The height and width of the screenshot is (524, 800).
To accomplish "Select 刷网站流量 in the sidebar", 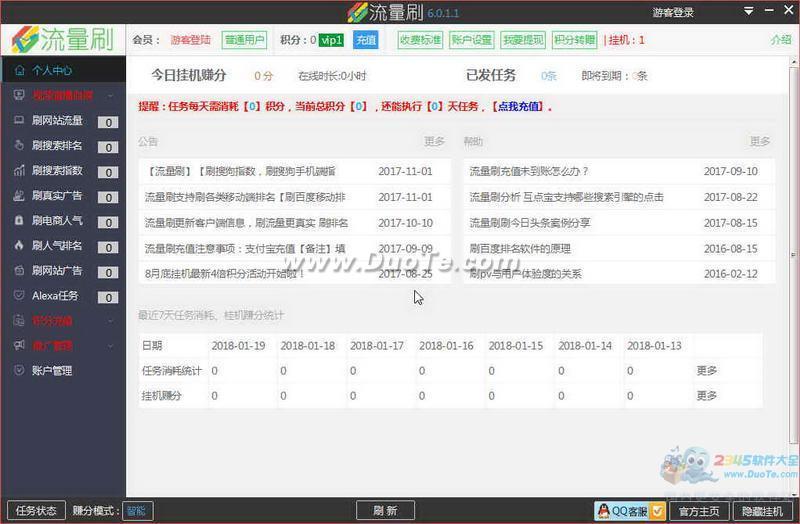I will pos(57,120).
